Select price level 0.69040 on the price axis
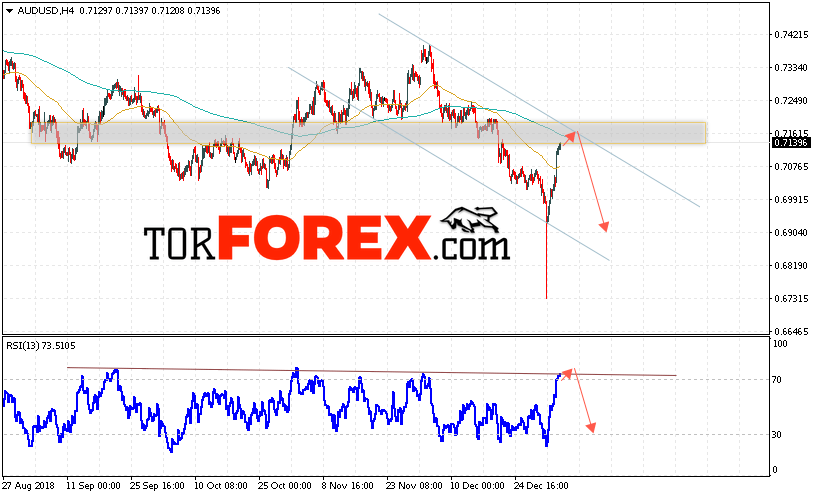This screenshot has height=497, width=815. pos(791,232)
